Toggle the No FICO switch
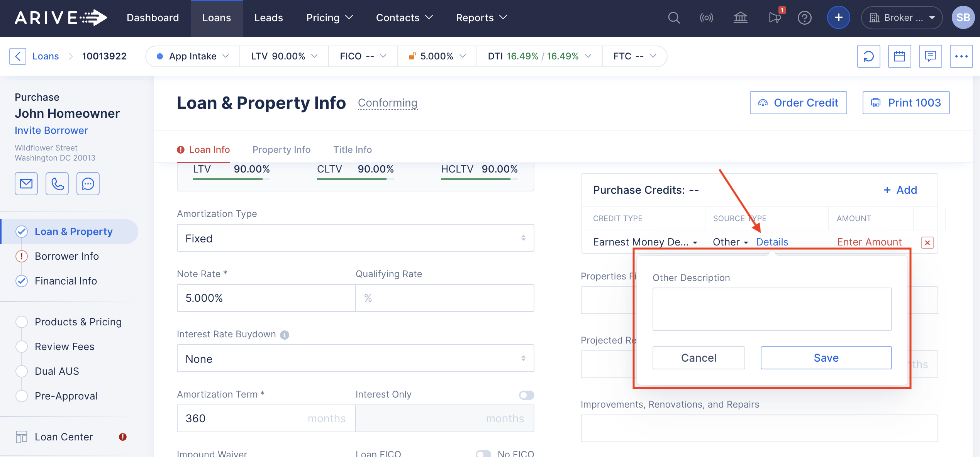980x457 pixels. tap(483, 454)
